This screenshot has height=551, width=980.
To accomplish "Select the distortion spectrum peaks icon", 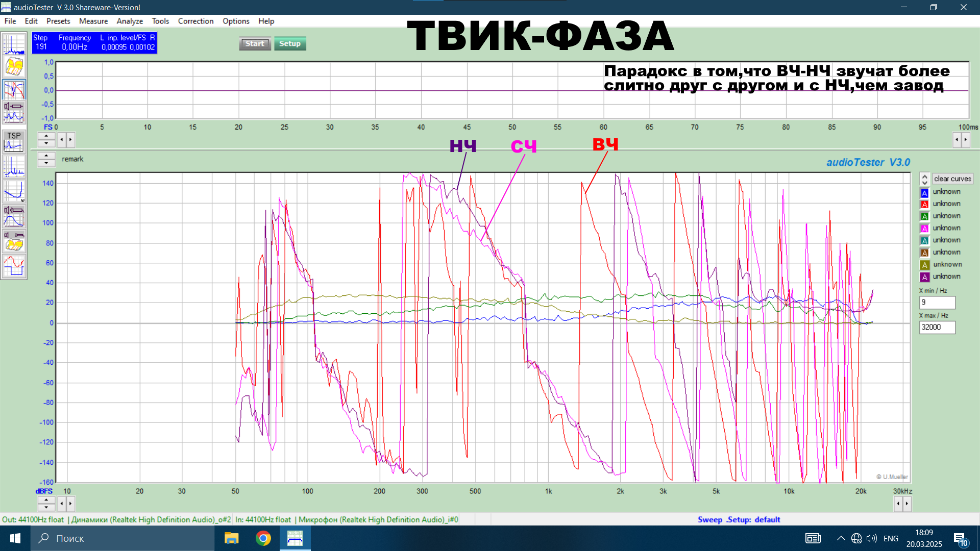I will [x=14, y=166].
